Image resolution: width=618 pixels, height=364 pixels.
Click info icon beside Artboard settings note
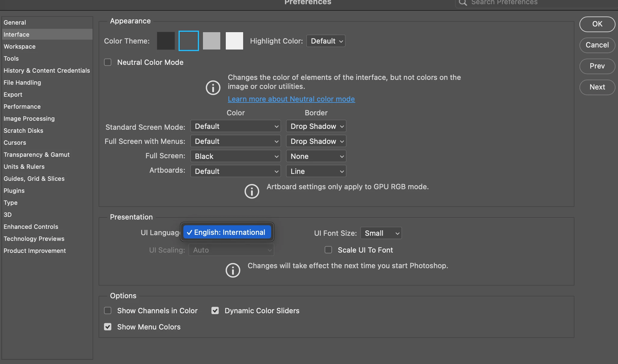[252, 191]
